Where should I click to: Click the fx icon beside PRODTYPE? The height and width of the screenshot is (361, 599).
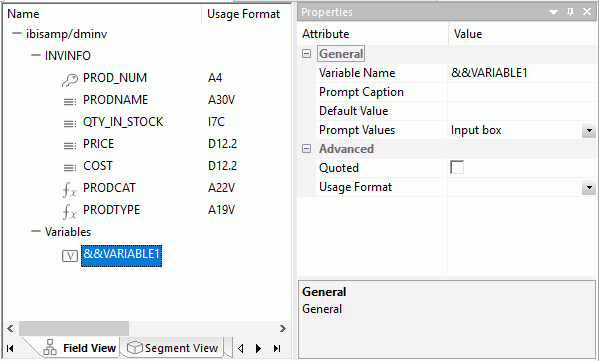pyautogui.click(x=70, y=211)
